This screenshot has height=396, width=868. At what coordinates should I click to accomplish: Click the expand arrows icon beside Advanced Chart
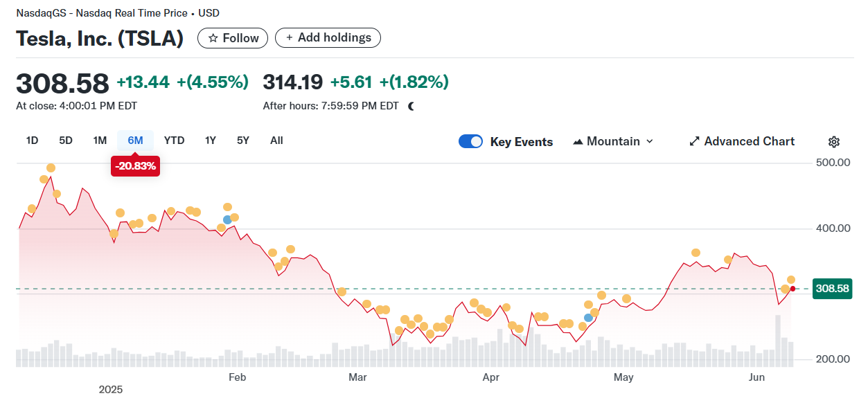click(694, 141)
